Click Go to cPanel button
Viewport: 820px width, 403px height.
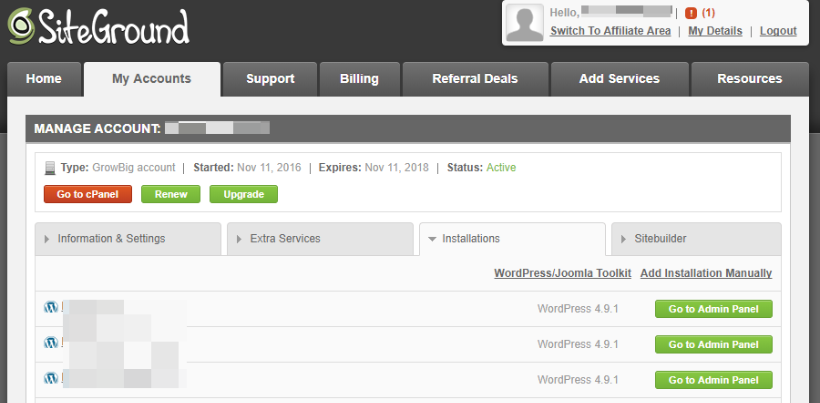coord(88,194)
